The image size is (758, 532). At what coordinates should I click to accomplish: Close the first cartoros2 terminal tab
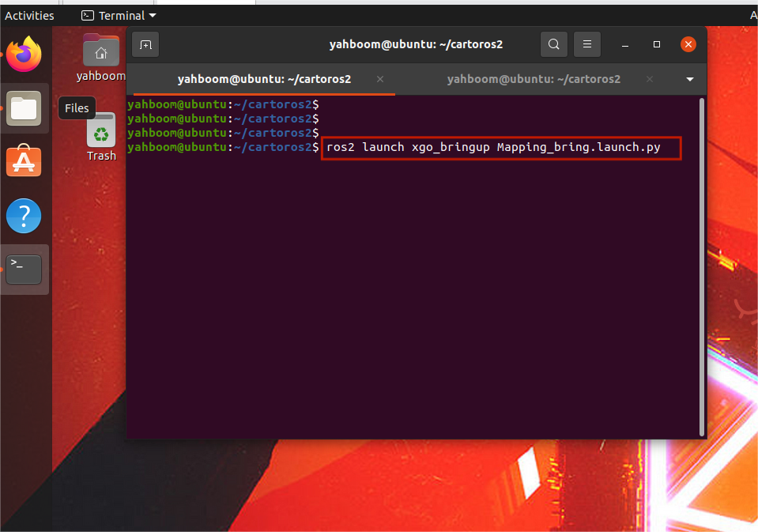point(380,79)
